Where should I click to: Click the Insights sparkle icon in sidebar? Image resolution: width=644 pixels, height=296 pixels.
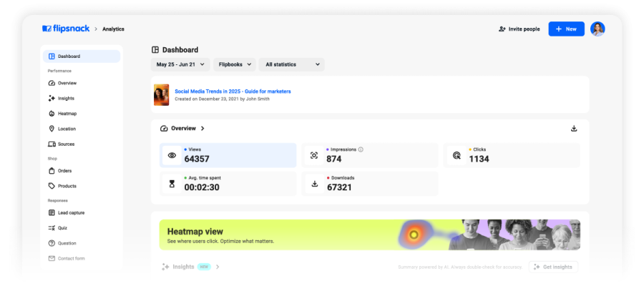52,99
